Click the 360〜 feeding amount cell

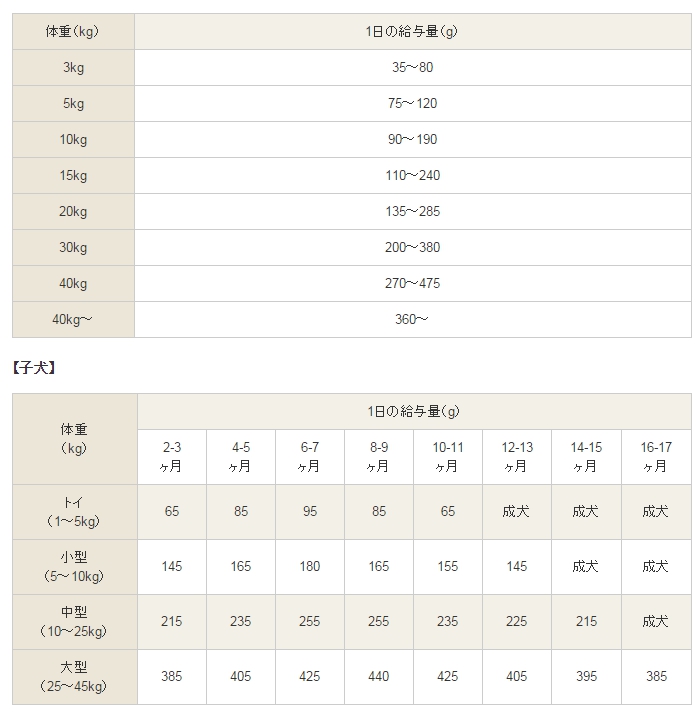click(x=413, y=319)
